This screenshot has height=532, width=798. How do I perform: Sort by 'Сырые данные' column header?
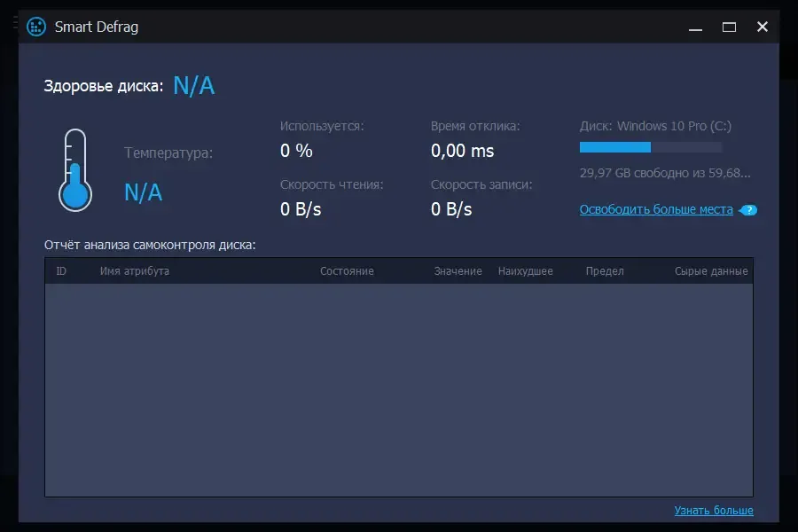[x=711, y=271]
